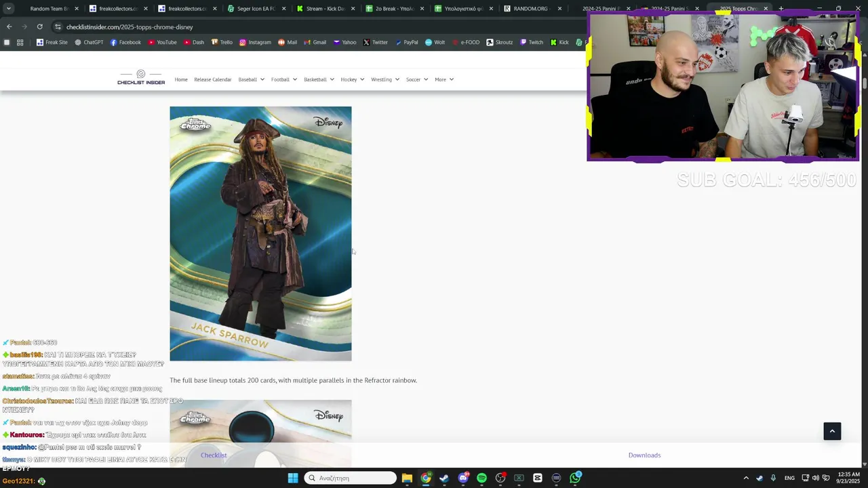Click the site info icon in address bar
Screen dimensions: 868x488
pos(58,26)
